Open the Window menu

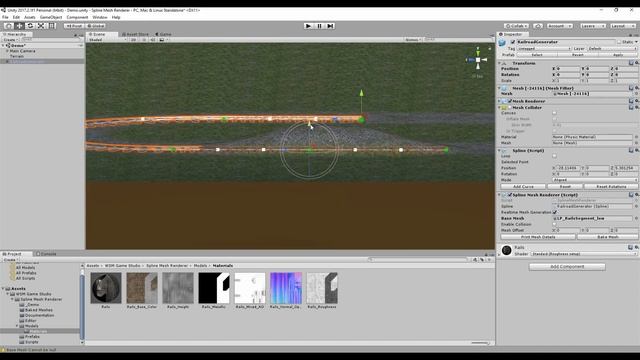pos(100,17)
